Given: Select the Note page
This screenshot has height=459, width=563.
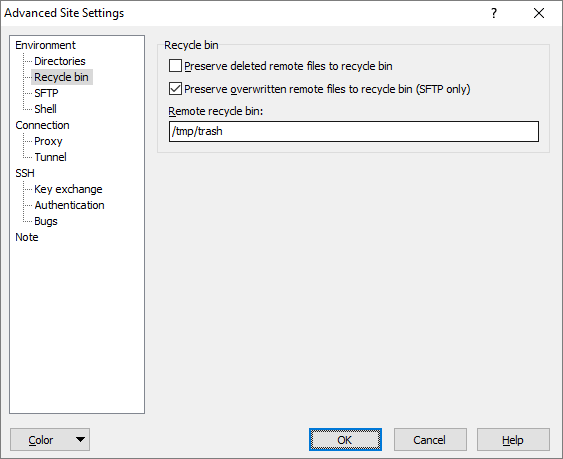Looking at the screenshot, I should click(27, 237).
